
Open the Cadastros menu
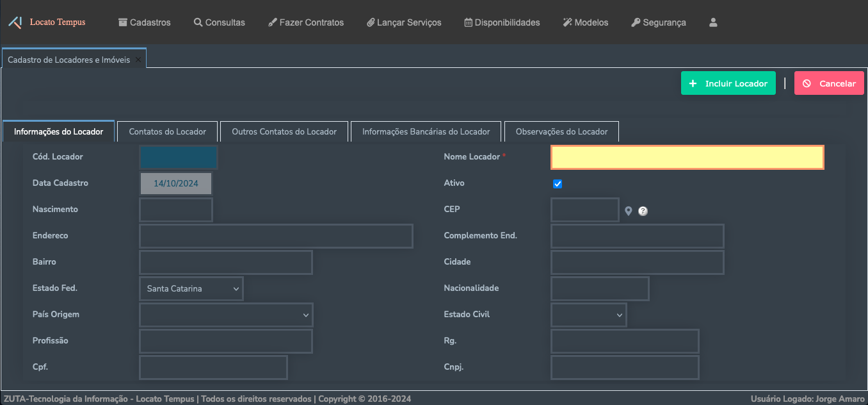pos(145,22)
